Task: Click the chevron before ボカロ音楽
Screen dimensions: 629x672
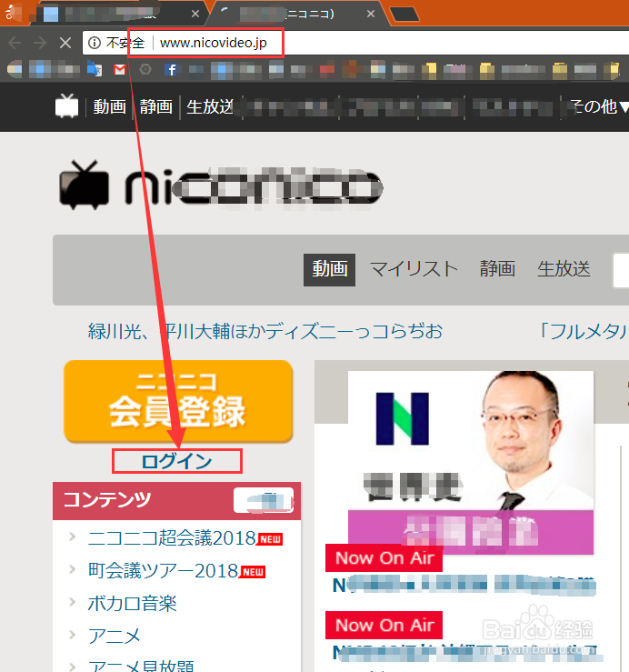Action: [x=72, y=602]
